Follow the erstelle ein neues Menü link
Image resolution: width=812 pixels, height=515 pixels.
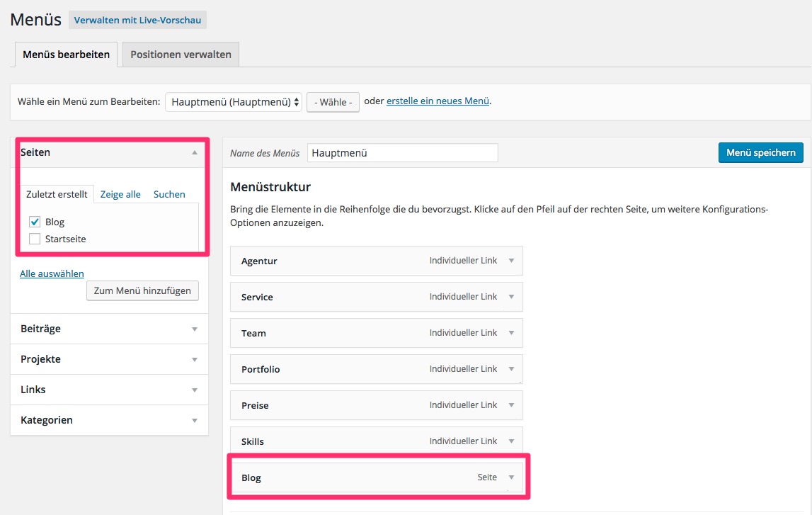[x=438, y=101]
